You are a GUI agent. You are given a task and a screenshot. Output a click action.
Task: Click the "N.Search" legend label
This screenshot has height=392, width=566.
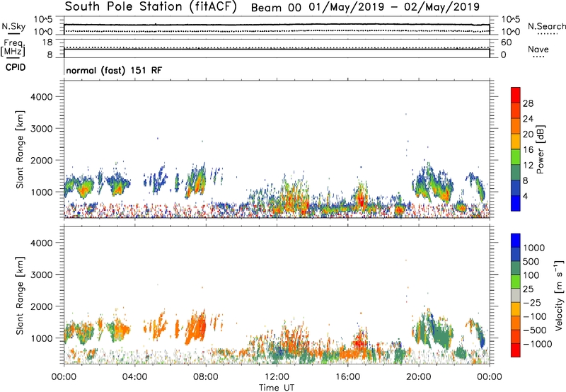coord(547,26)
